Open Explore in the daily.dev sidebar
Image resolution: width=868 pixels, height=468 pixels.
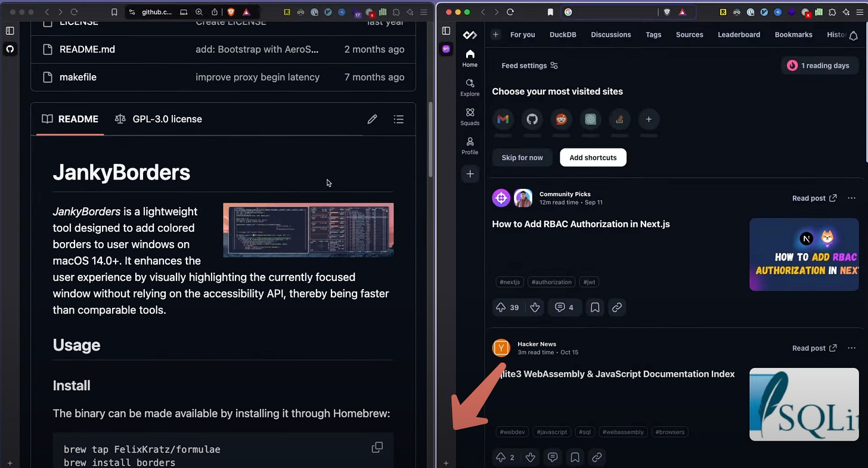point(470,87)
